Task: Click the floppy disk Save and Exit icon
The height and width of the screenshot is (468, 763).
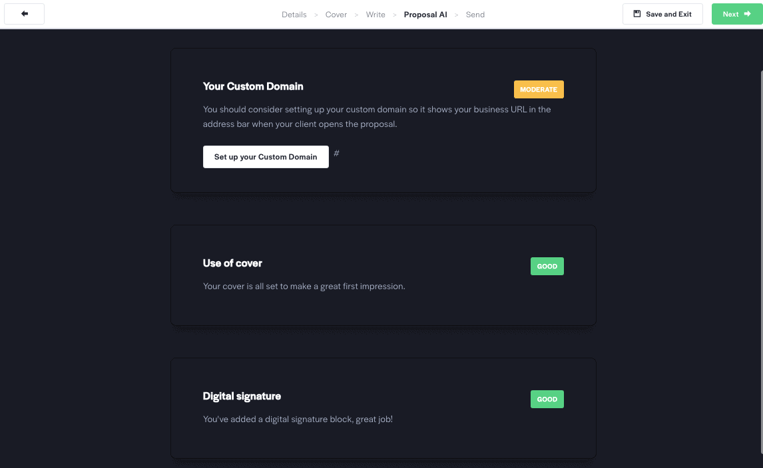Action: tap(637, 14)
